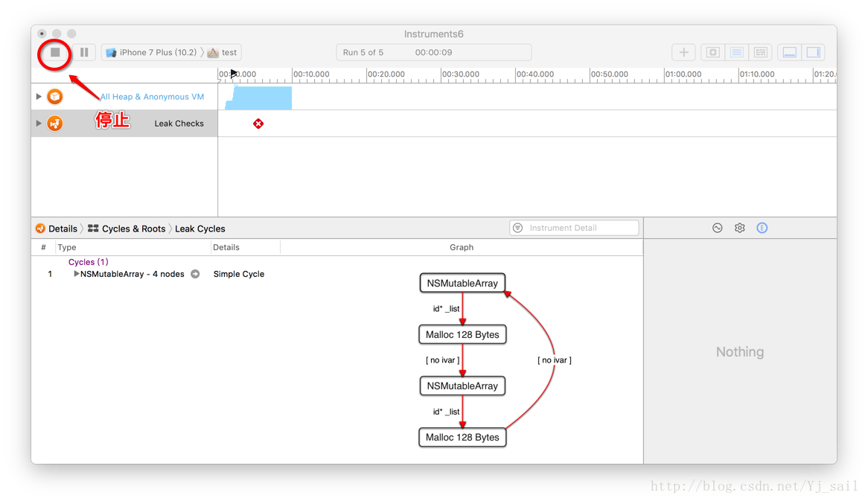Click the playhead on the timeline ruler

pos(234,73)
